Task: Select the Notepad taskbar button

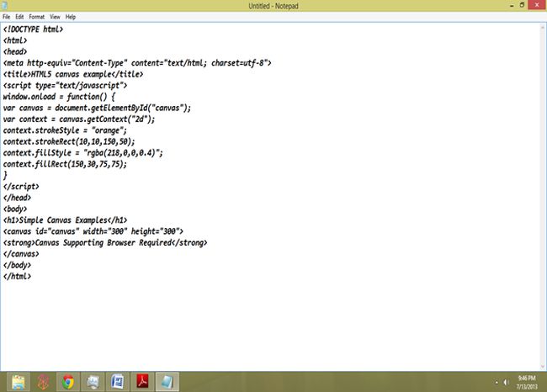Action: click(x=167, y=382)
